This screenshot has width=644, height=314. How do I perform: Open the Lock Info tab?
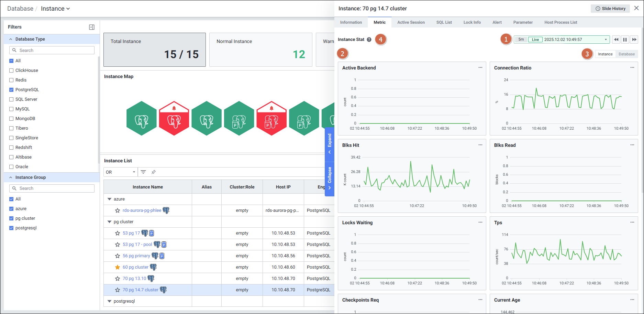pyautogui.click(x=472, y=22)
